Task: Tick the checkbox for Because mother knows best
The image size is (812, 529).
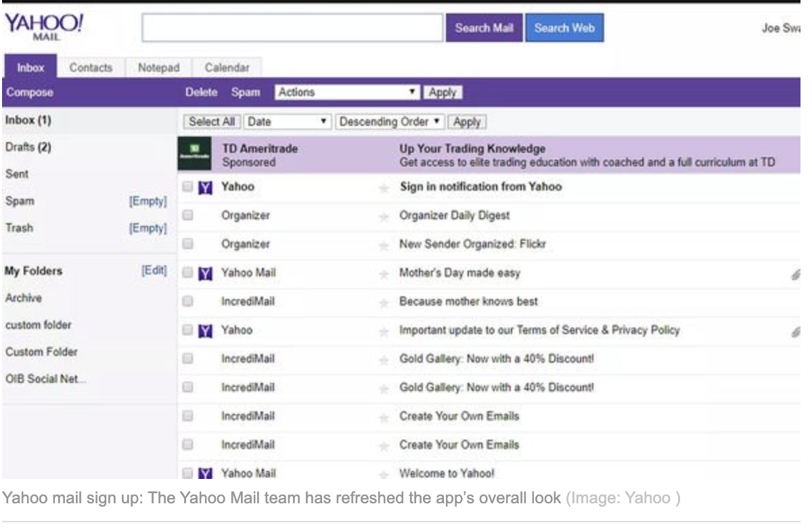Action: 188,302
